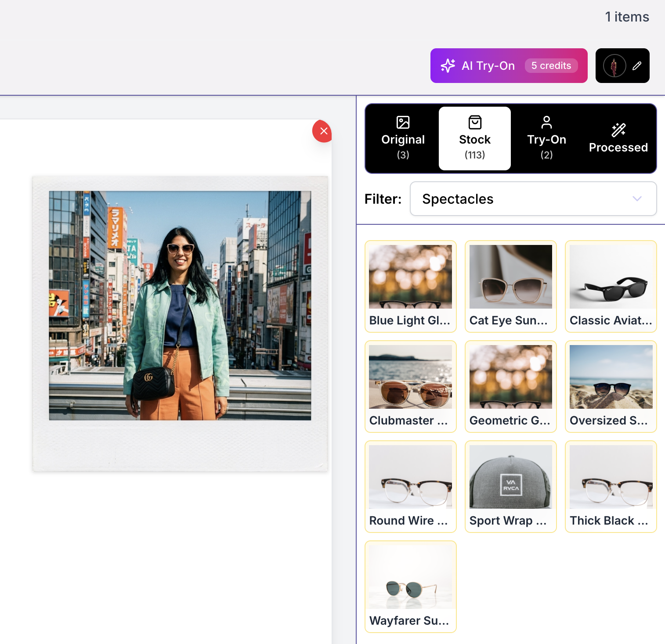Click the Original picture icon
Screen dimensions: 665x644
click(x=402, y=122)
